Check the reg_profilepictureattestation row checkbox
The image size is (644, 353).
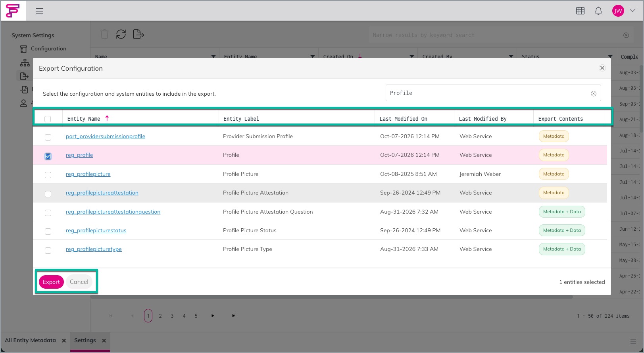pyautogui.click(x=48, y=194)
